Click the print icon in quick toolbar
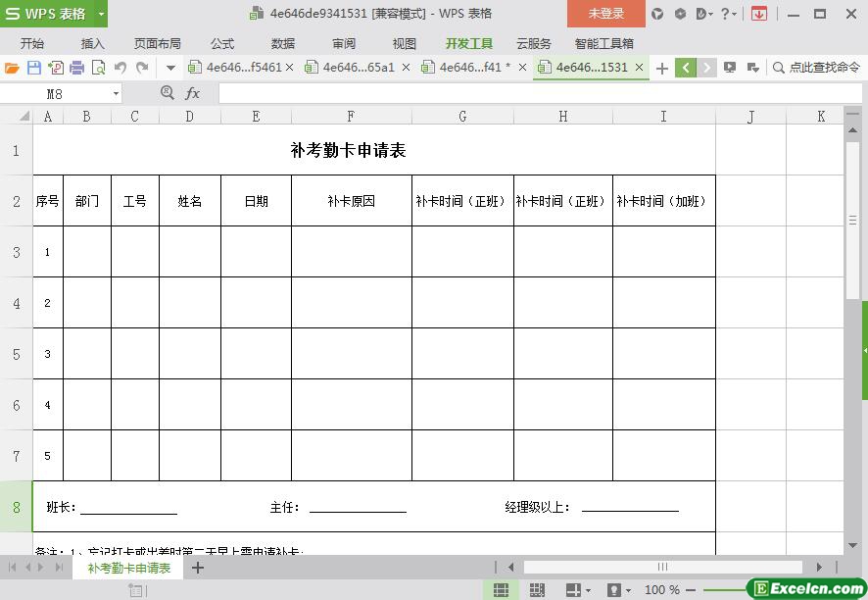The height and width of the screenshot is (600, 868). point(76,68)
